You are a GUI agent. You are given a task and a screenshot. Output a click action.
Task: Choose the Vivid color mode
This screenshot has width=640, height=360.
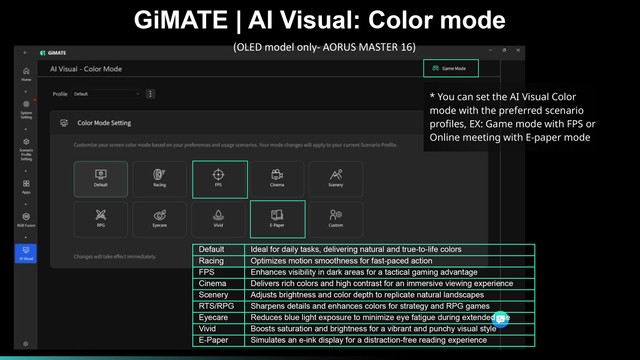[x=218, y=219]
